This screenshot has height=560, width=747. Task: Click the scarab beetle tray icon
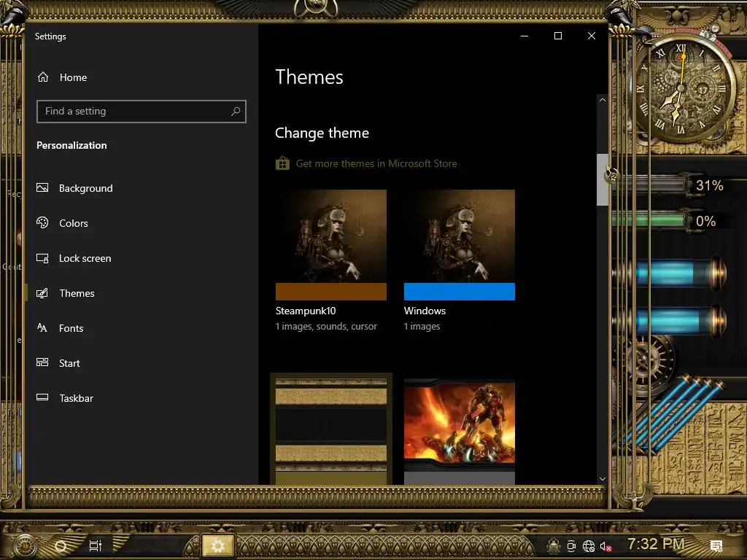tap(554, 545)
